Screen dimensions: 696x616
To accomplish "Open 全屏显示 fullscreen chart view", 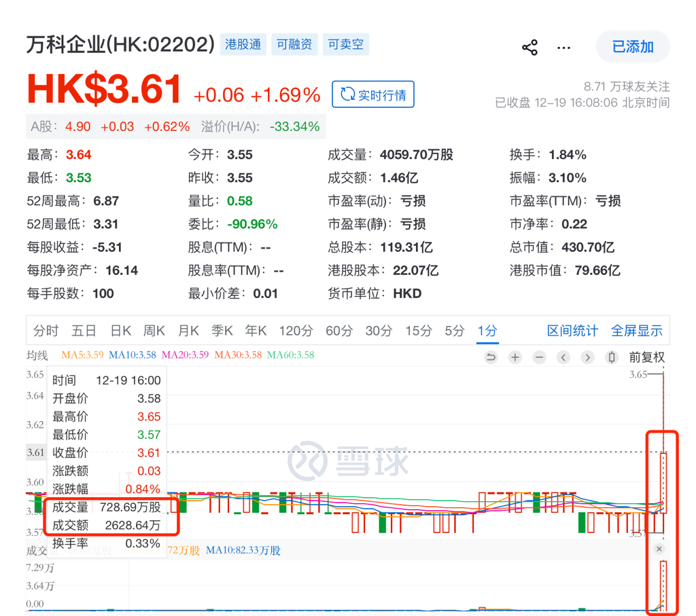I will click(x=636, y=331).
